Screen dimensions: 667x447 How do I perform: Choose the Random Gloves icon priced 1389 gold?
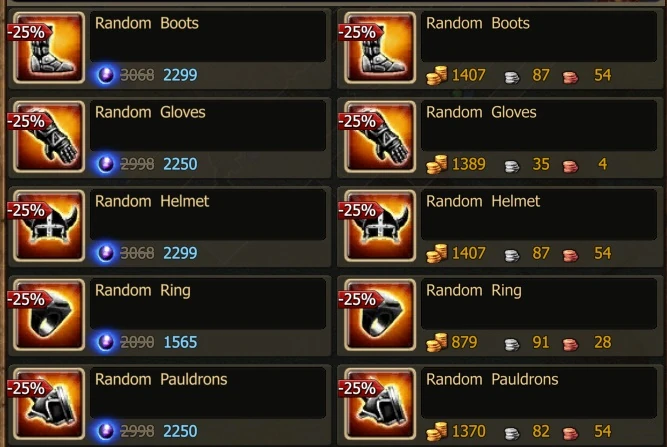point(380,137)
